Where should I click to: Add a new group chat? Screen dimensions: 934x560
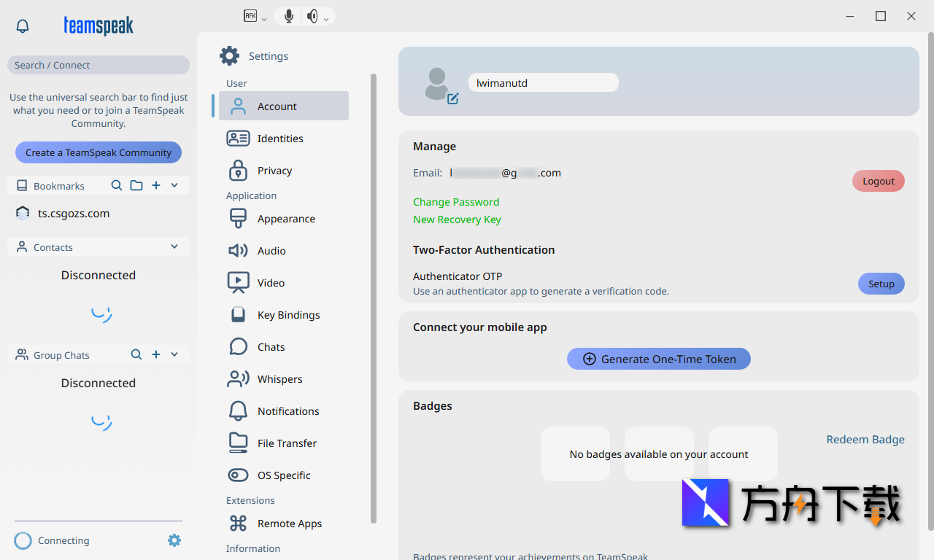pos(156,355)
